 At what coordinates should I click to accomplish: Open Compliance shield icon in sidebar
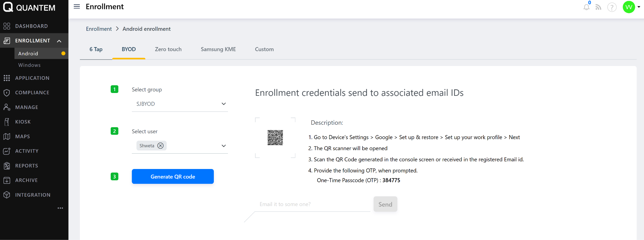coord(7,93)
